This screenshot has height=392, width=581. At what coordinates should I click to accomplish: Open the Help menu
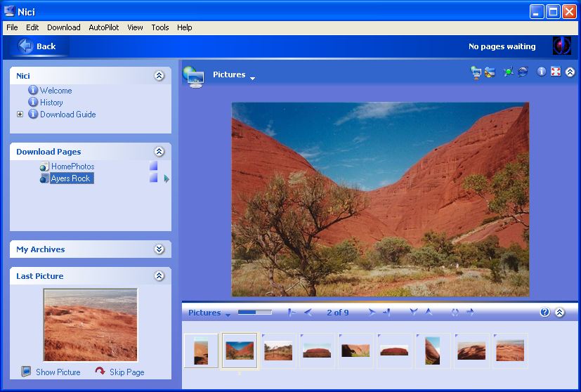coord(184,27)
